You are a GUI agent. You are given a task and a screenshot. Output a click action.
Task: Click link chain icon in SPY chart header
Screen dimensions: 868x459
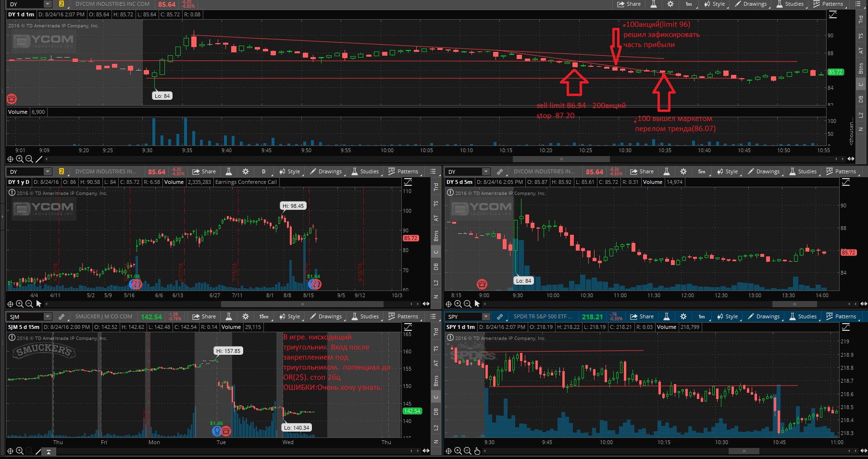(500, 317)
